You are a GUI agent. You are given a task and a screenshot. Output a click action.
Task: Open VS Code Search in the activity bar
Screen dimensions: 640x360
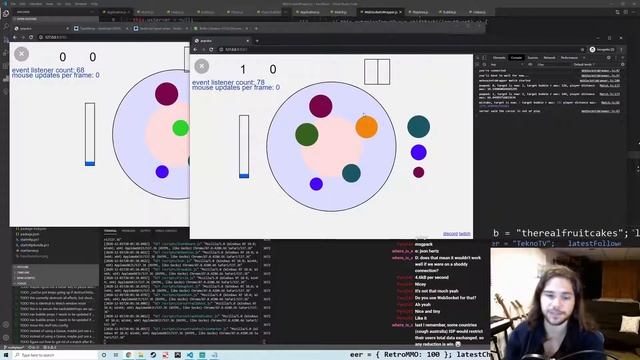tap(6, 26)
